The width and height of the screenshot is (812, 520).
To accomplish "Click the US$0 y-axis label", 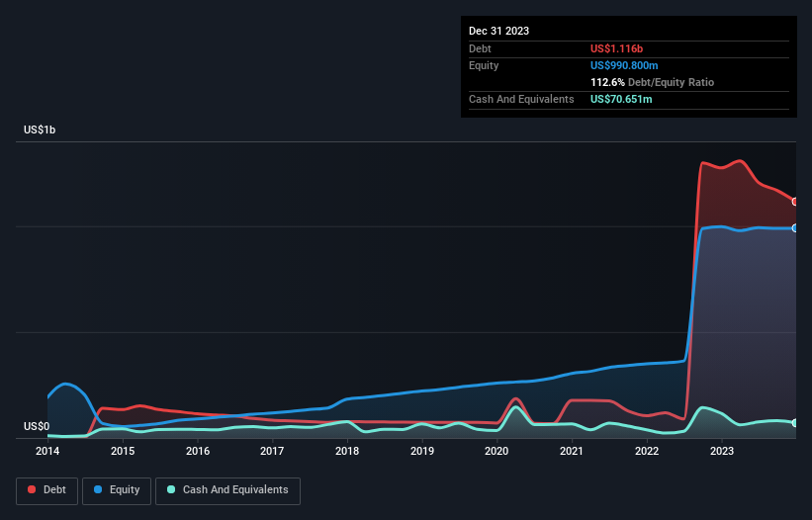I will coord(37,426).
